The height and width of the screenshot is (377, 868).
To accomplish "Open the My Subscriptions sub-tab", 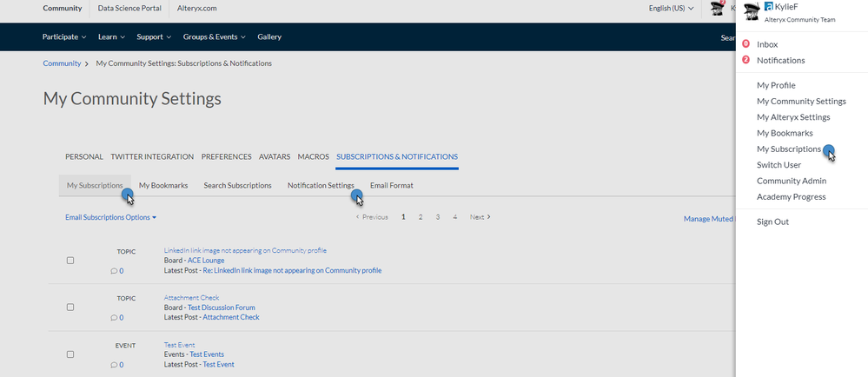I will 95,185.
